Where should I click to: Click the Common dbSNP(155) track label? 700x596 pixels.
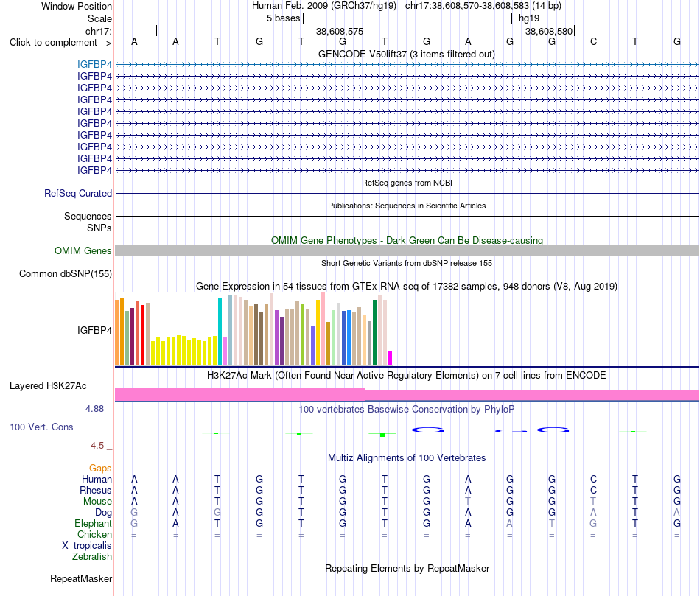(65, 273)
